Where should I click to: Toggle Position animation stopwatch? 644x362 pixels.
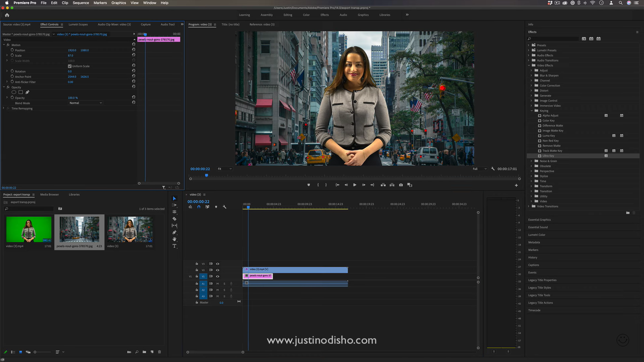[12, 50]
